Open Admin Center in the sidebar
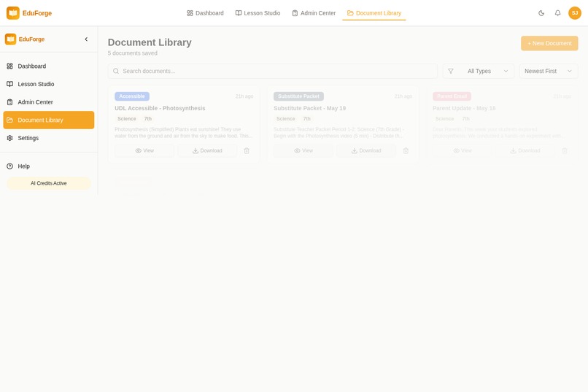Image resolution: width=588 pixels, height=392 pixels. pyautogui.click(x=49, y=102)
